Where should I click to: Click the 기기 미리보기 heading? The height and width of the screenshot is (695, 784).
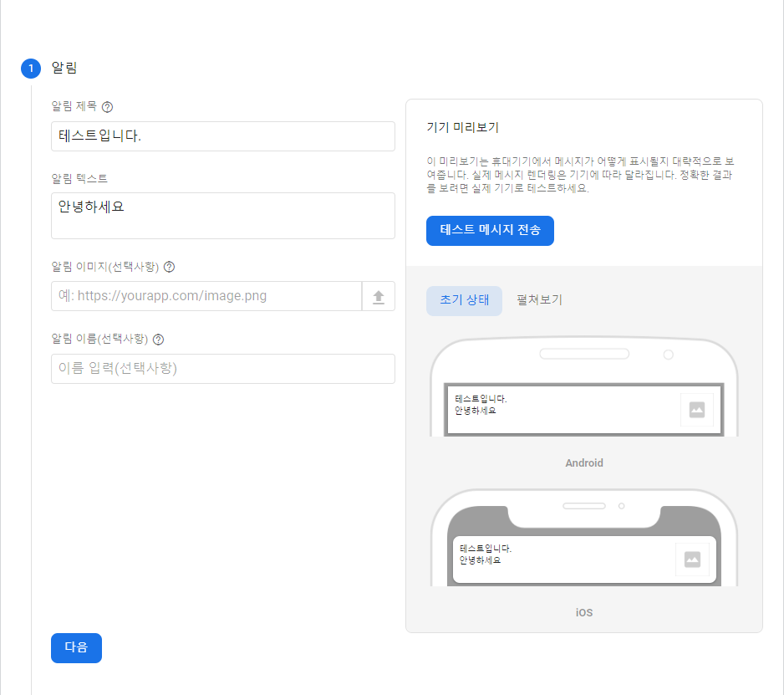click(x=462, y=127)
